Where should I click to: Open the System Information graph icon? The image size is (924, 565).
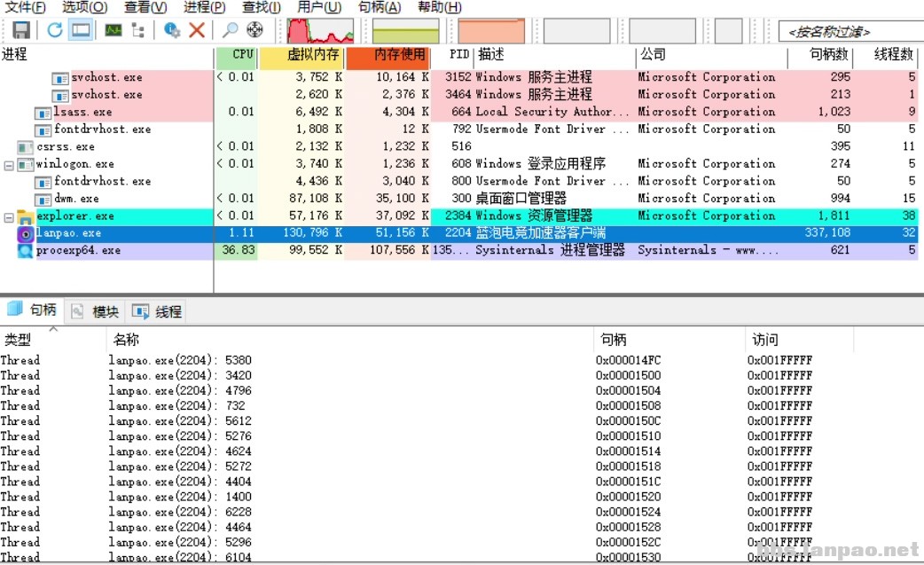[x=114, y=30]
